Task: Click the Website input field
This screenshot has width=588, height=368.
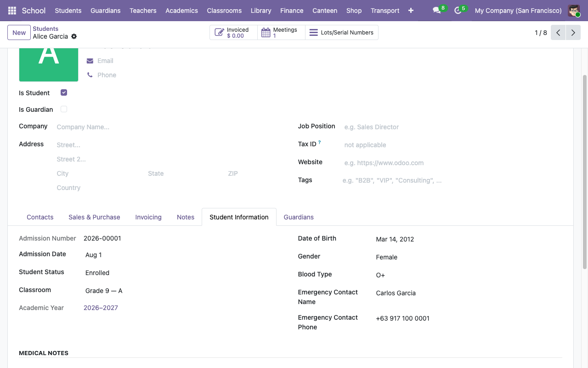Action: pos(453,163)
